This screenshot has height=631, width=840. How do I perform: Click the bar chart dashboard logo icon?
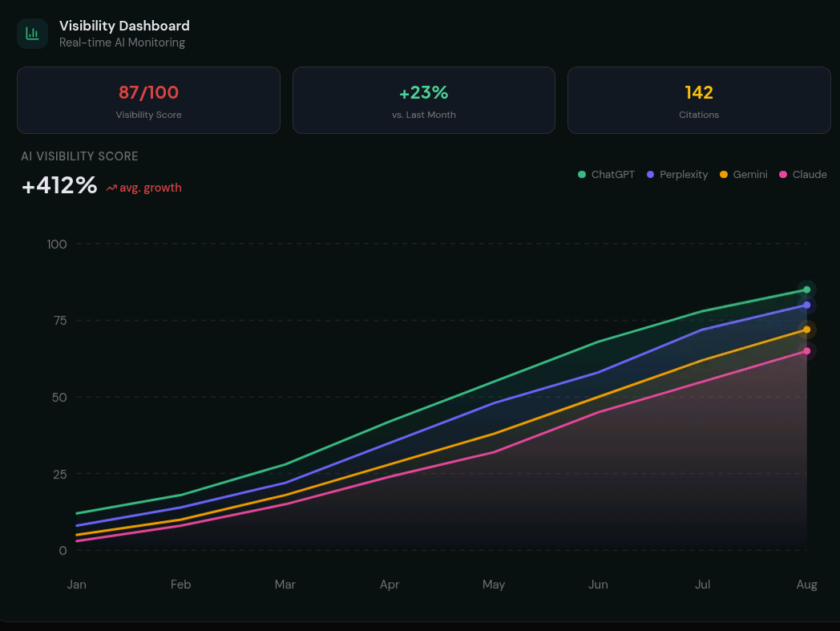(32, 34)
